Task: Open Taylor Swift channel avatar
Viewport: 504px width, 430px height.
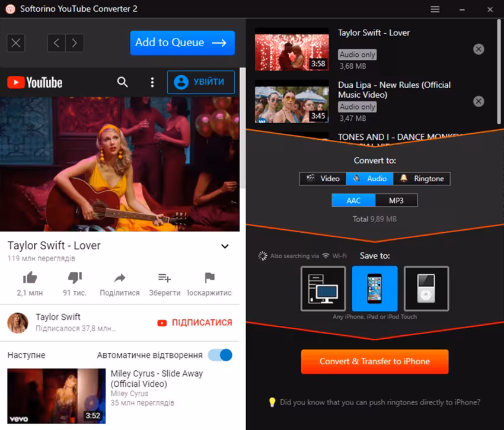Action: [x=18, y=323]
